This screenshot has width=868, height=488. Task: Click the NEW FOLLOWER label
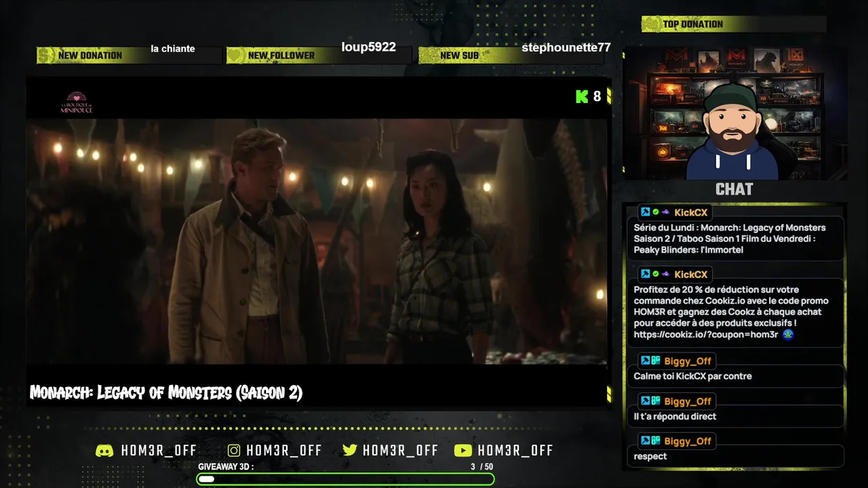(x=281, y=56)
